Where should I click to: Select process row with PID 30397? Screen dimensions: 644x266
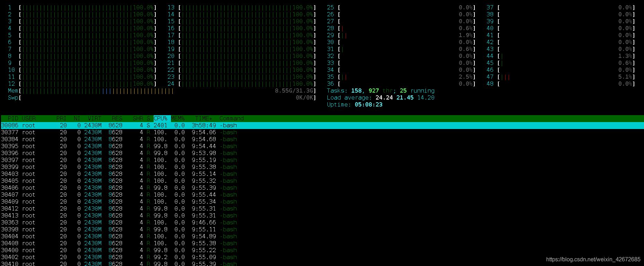322,160
